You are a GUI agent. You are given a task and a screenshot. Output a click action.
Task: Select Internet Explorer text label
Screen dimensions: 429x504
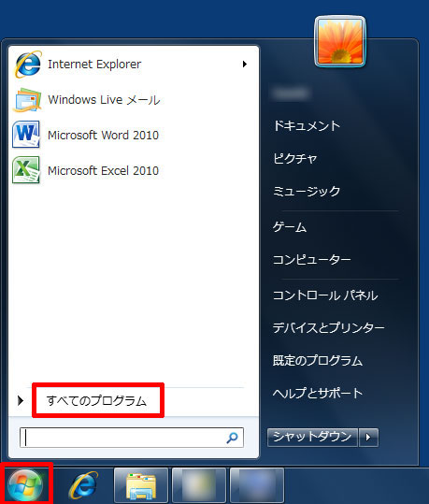94,65
